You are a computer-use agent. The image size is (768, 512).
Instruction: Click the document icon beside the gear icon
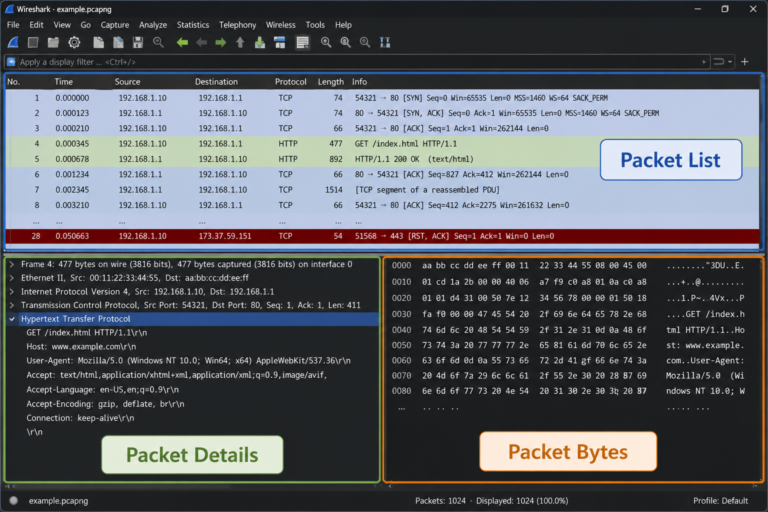pyautogui.click(x=98, y=43)
